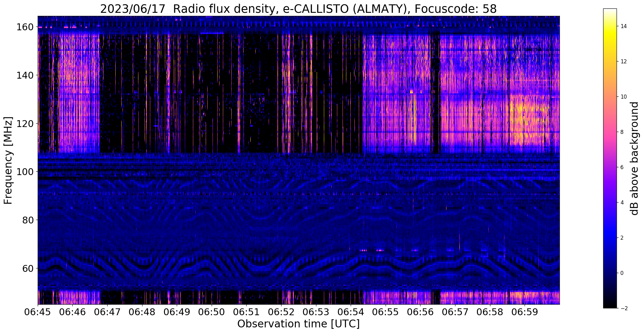Click the 06:49 time tick label
The height and width of the screenshot is (333, 644).
(177, 311)
